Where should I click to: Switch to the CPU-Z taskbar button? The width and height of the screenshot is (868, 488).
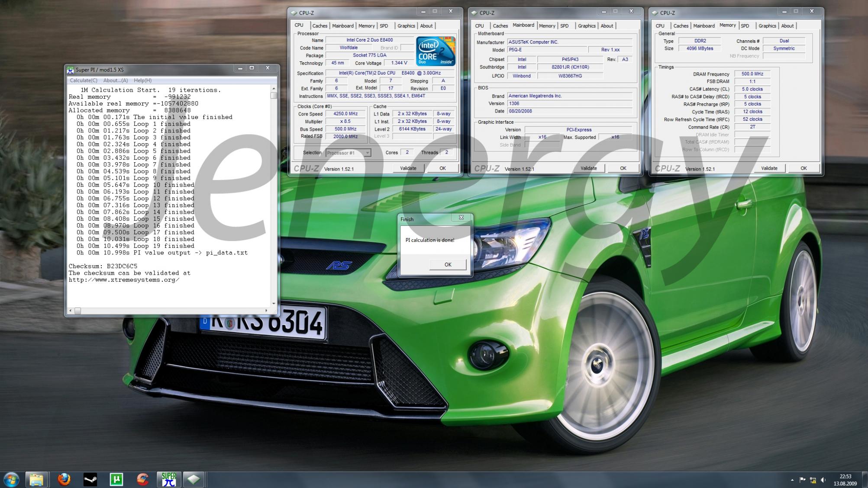coord(194,479)
